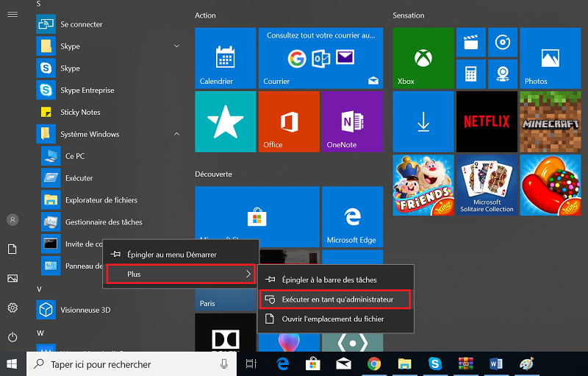588x376 pixels.
Task: Open the Calculator small tile
Action: tap(471, 74)
